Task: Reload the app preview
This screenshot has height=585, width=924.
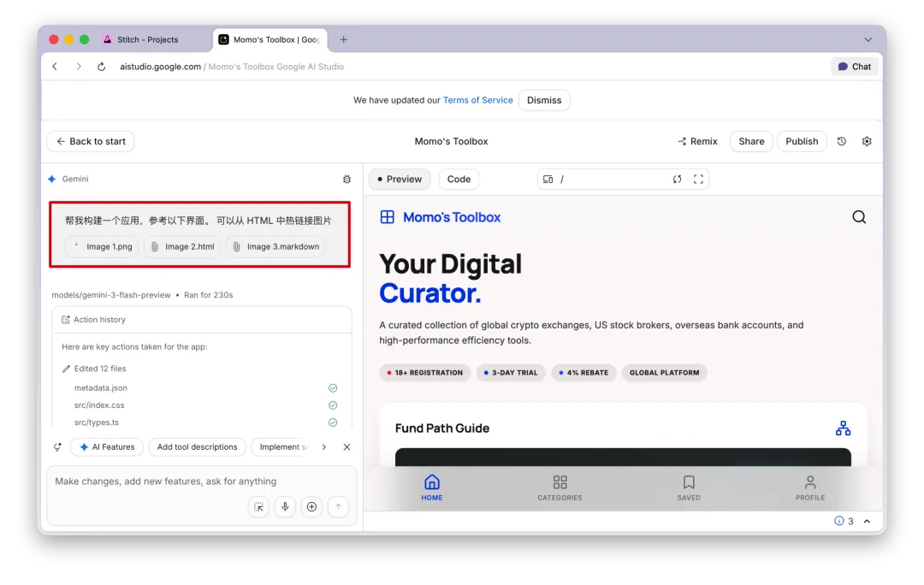Action: (677, 179)
